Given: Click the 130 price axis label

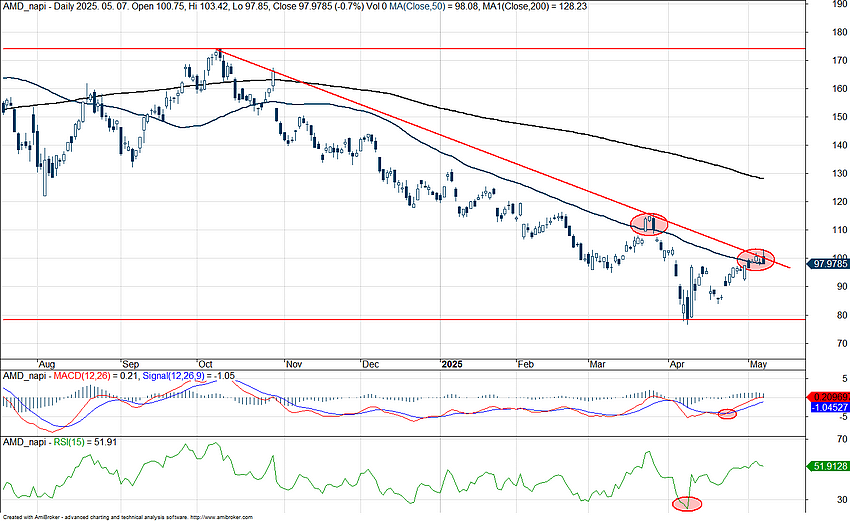Looking at the screenshot, I should coord(840,173).
